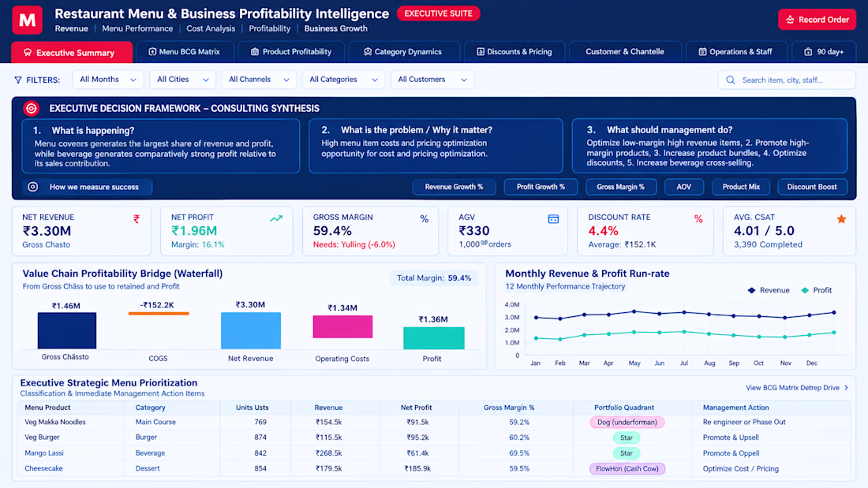Open the View BCG Matrix link
Image resolution: width=868 pixels, height=488 pixels.
[797, 388]
